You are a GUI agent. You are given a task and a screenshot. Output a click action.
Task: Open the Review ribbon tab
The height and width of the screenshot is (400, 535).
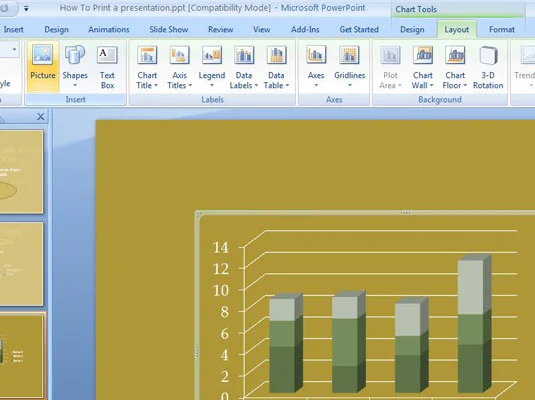click(220, 30)
